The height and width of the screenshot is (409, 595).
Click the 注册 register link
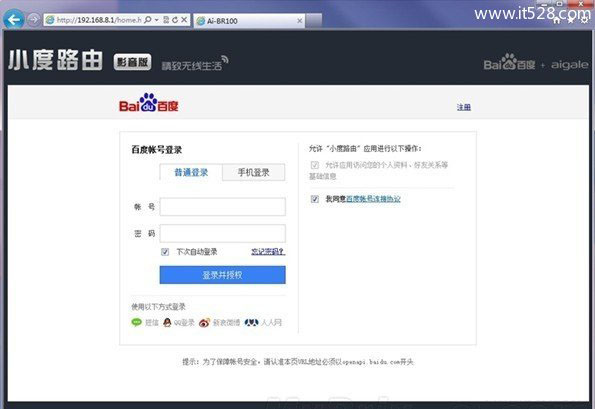tap(464, 107)
